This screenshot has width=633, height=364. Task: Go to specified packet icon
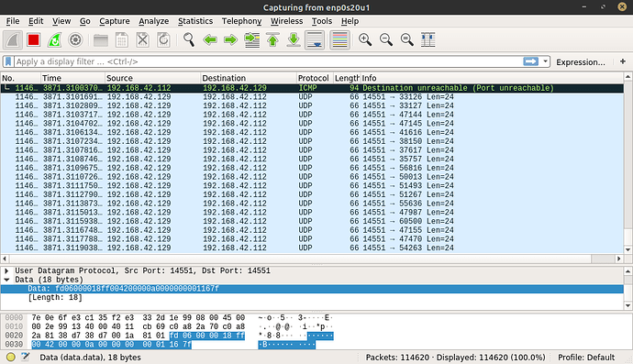point(252,40)
